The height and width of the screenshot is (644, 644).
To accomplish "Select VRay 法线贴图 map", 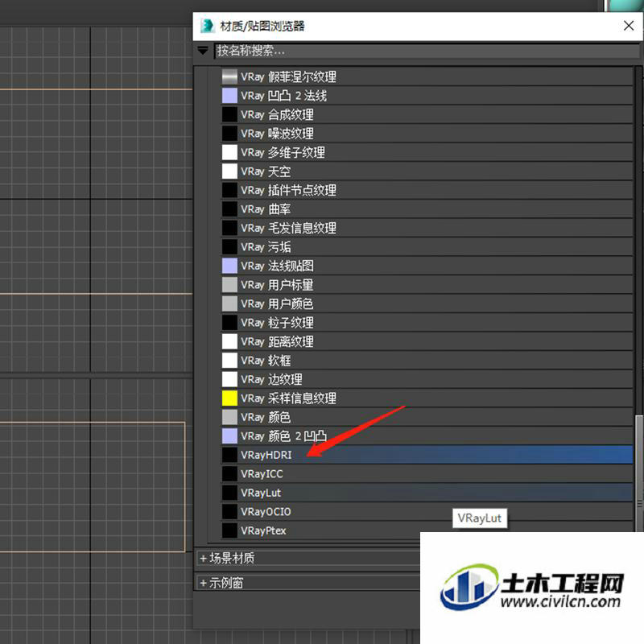I will click(x=427, y=266).
